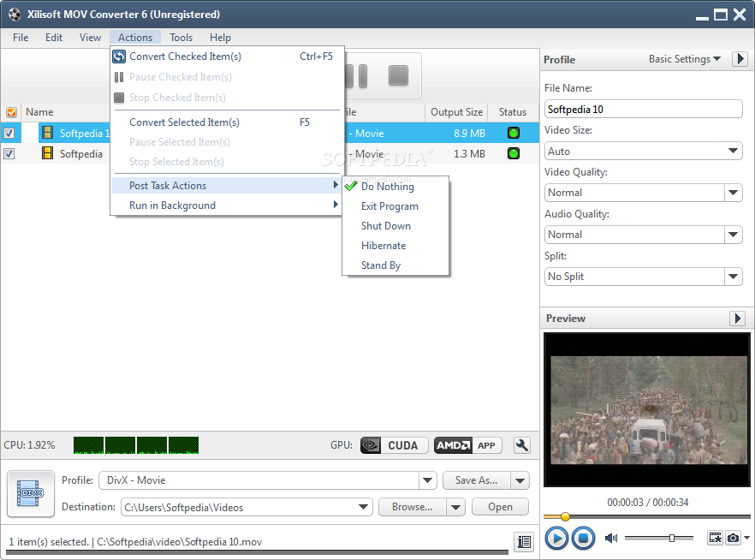Sort by the Status column header
The width and height of the screenshot is (755, 560).
point(513,112)
